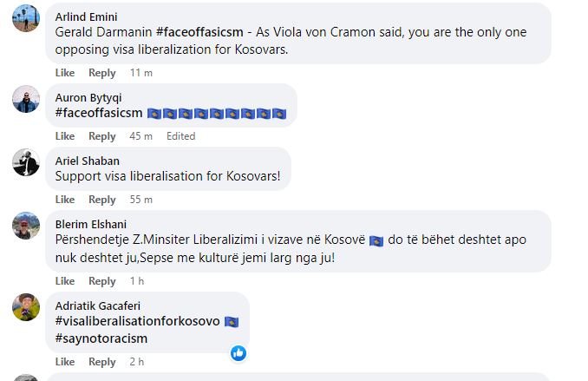The height and width of the screenshot is (381, 588).
Task: Like Arlind Emini's comment
Action: coord(65,73)
